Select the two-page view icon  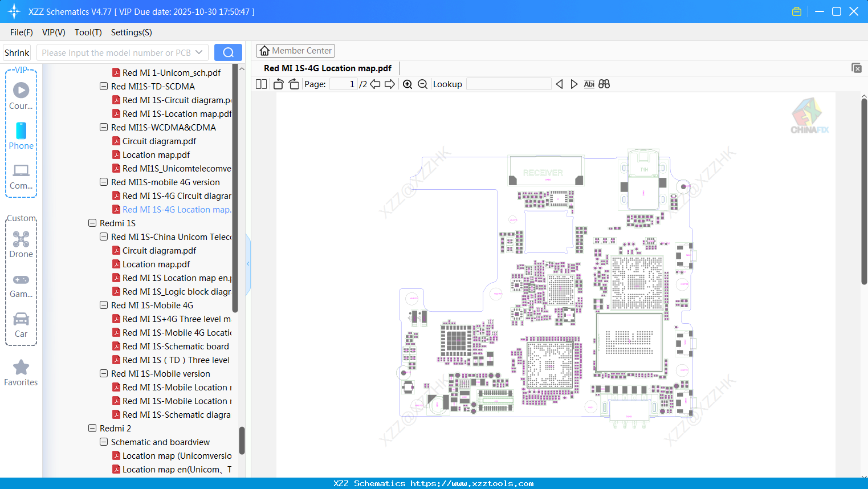pos(261,84)
